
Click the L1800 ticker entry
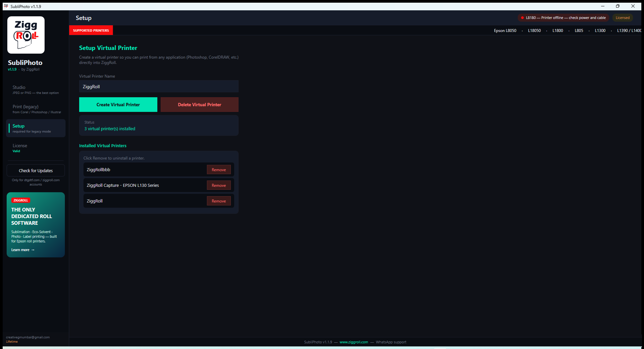point(558,31)
